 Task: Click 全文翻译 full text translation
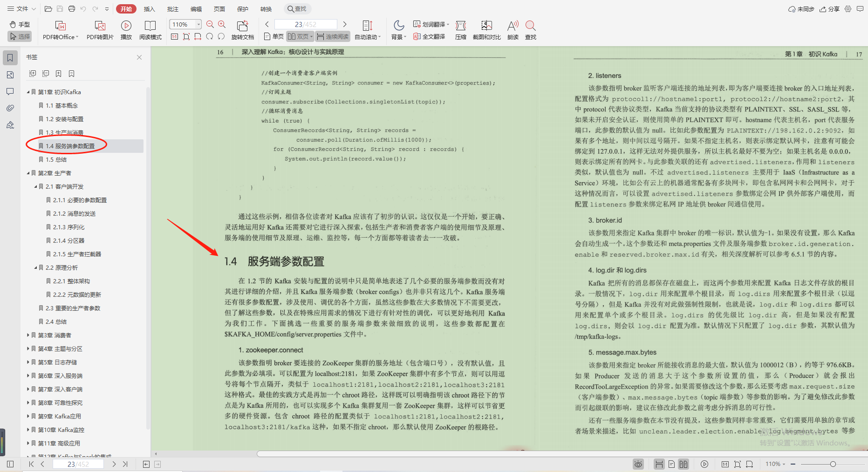coord(429,36)
